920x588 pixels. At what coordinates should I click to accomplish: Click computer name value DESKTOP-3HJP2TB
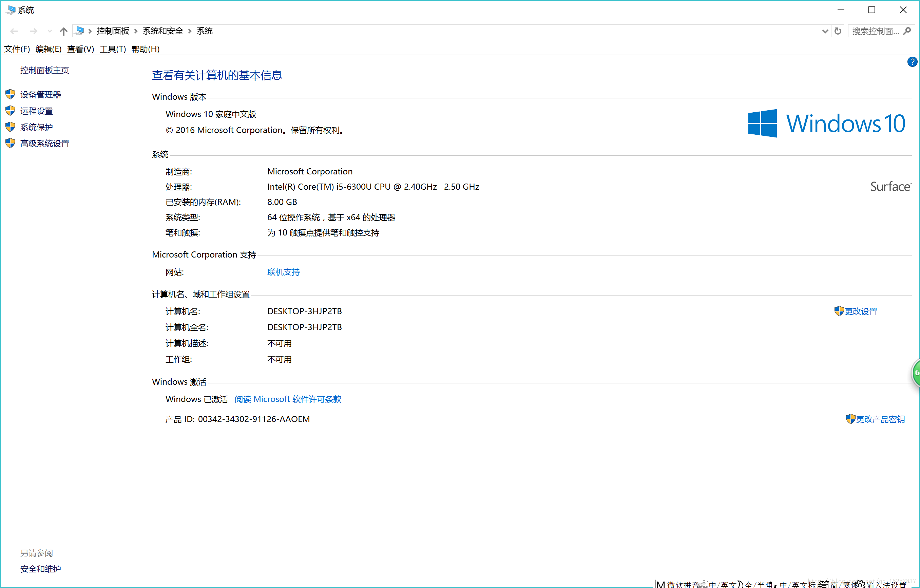tap(305, 311)
